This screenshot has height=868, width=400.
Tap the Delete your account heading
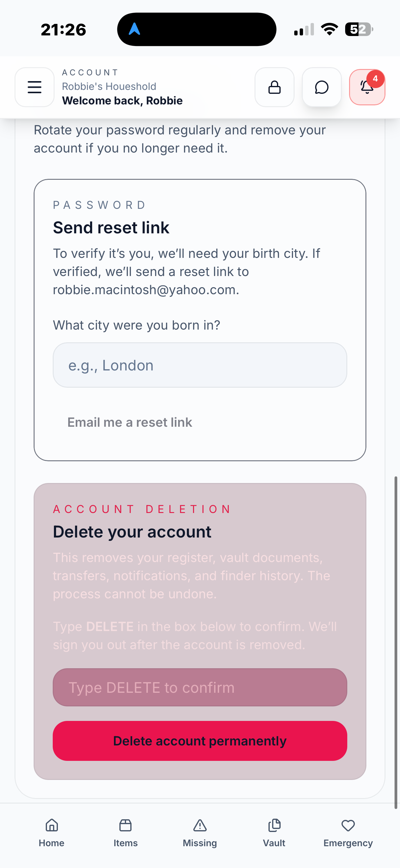132,532
